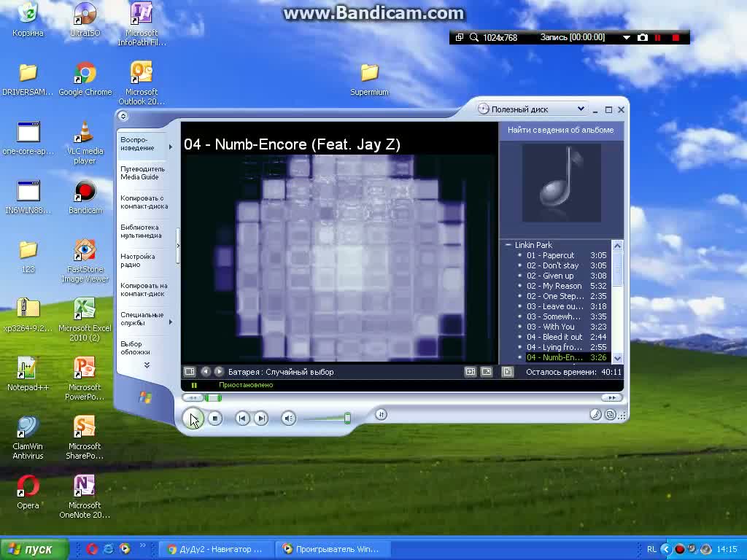Toggle menu bar with round top-left button
The image size is (747, 560).
pos(123,116)
